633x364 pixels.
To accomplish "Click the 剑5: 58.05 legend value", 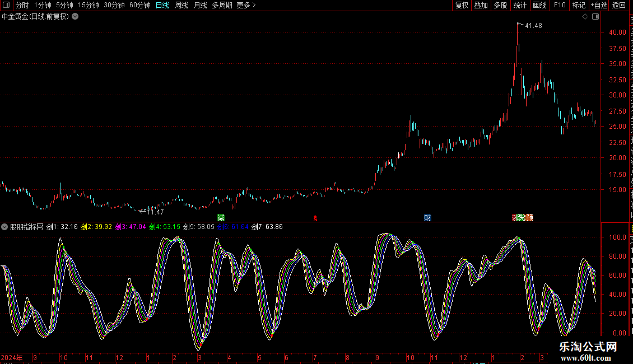I will (x=199, y=227).
